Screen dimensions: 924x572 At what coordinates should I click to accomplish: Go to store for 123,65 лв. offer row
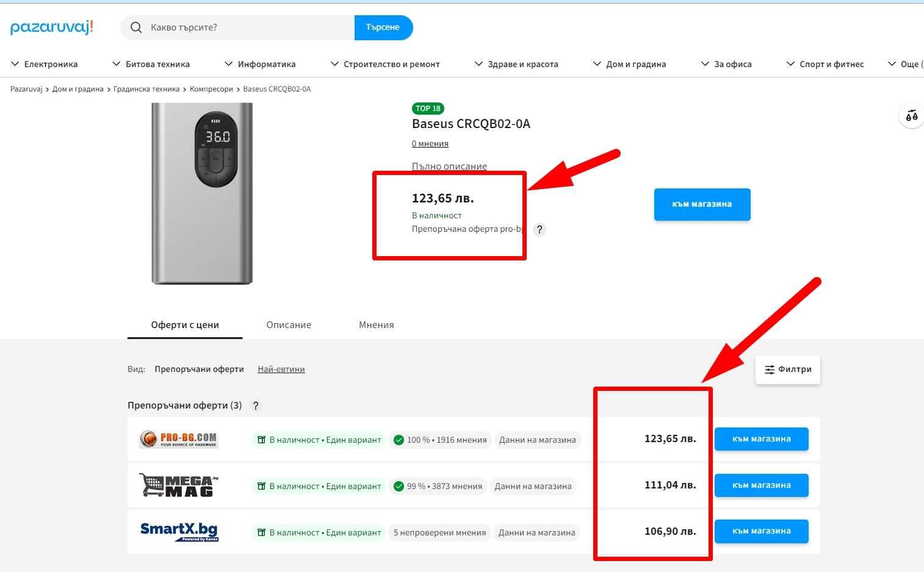[x=761, y=439]
